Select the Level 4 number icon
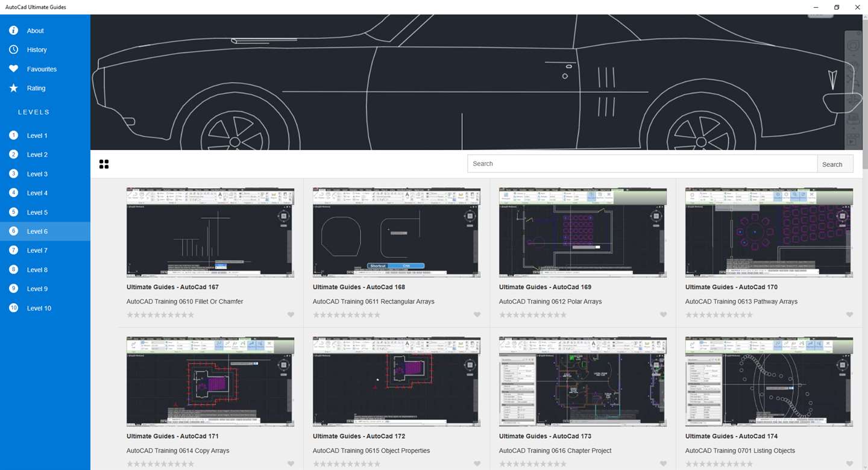The width and height of the screenshot is (868, 470). click(14, 193)
